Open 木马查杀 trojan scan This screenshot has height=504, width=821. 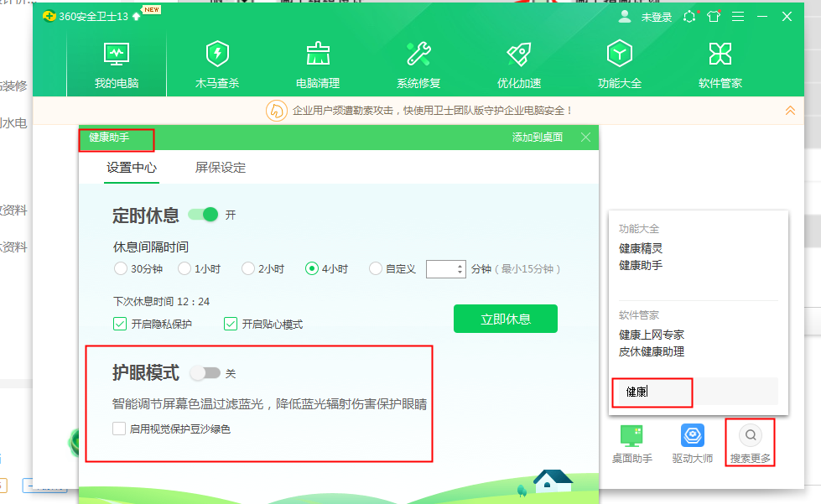[x=216, y=65]
